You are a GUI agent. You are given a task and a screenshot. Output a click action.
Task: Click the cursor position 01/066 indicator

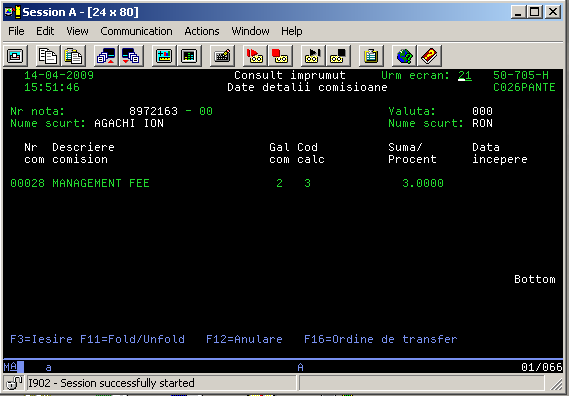[542, 367]
